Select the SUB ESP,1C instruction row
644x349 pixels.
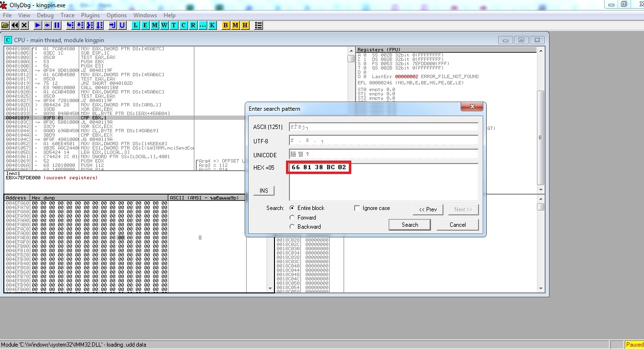point(175,53)
